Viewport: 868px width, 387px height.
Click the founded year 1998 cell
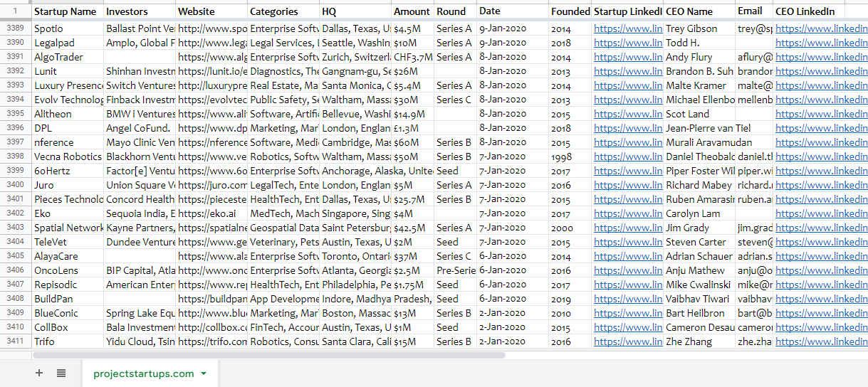[x=570, y=157]
